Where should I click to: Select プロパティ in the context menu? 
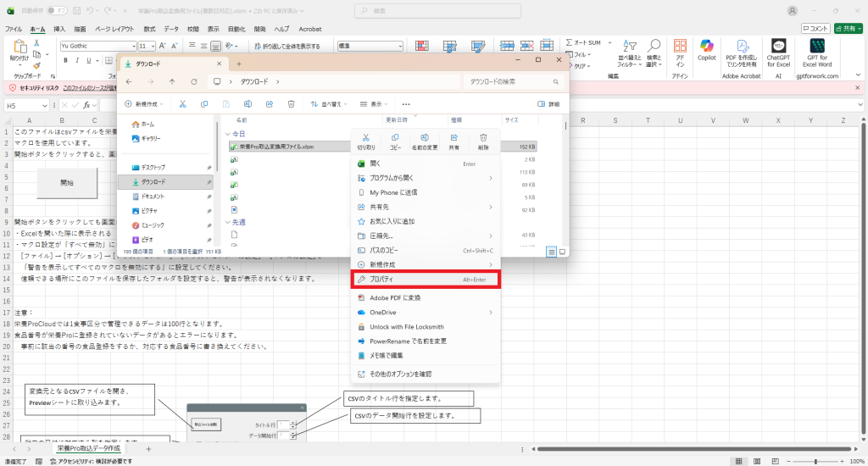pyautogui.click(x=426, y=279)
